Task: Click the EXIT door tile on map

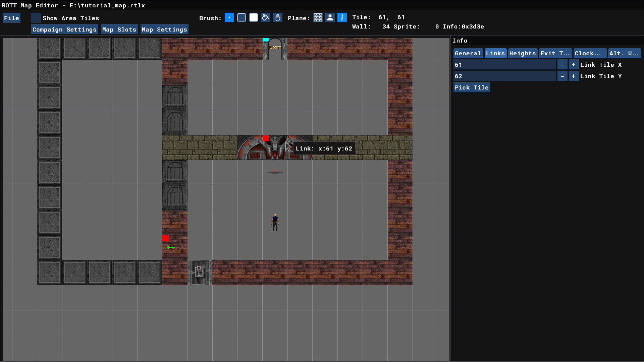Action: coord(275,49)
